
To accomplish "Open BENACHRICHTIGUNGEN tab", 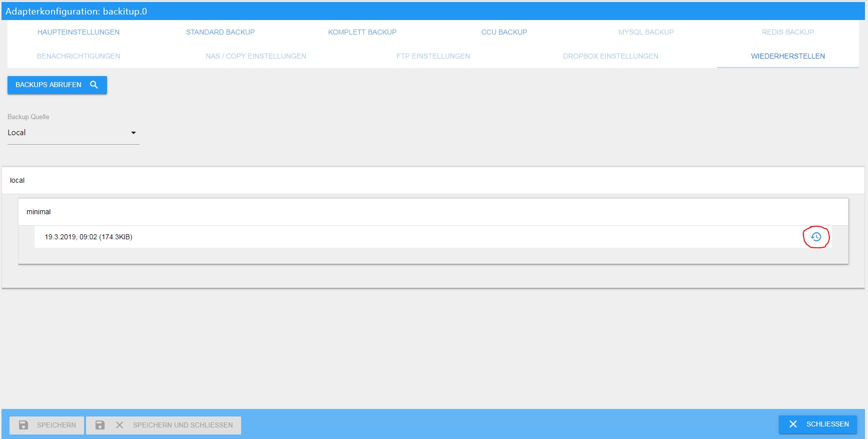I will point(79,56).
